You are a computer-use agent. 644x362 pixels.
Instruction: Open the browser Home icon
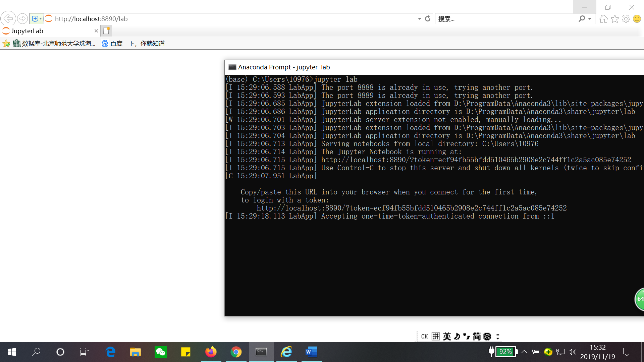[603, 19]
